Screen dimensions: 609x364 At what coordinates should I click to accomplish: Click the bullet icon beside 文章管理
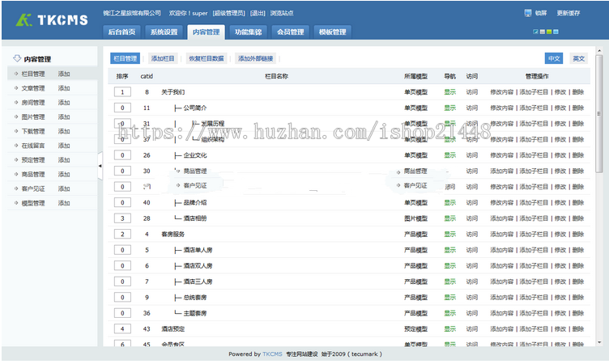16,87
